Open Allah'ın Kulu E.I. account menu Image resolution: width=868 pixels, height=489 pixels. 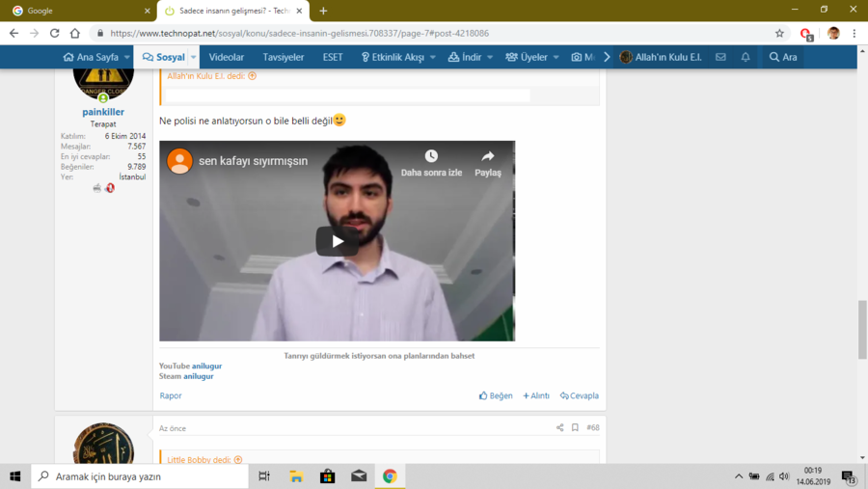661,57
